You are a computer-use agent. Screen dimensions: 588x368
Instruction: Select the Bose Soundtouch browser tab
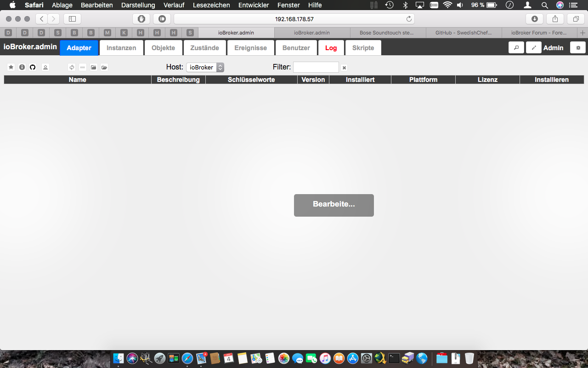pyautogui.click(x=388, y=33)
